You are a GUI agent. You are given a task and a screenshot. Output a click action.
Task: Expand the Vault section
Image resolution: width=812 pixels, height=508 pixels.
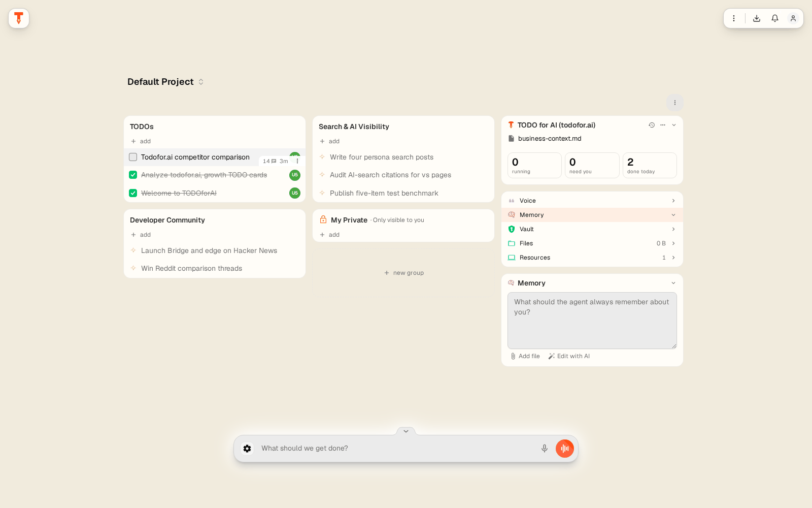592,229
